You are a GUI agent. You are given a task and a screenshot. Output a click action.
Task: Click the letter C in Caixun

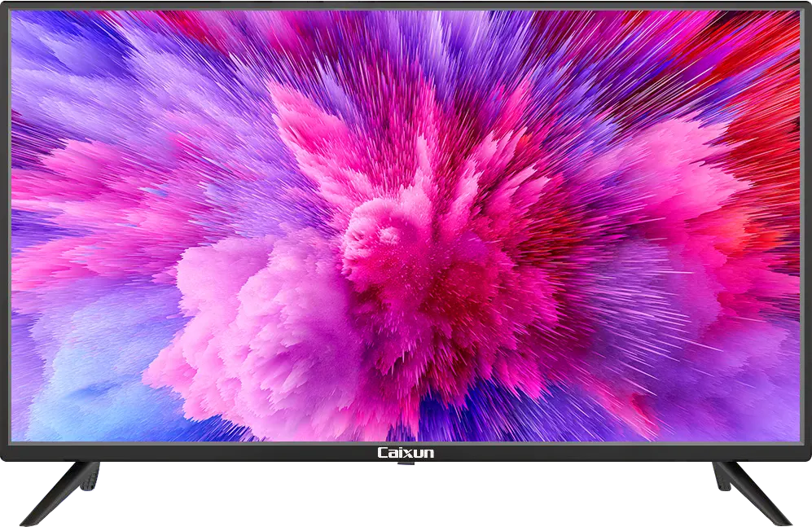click(383, 453)
